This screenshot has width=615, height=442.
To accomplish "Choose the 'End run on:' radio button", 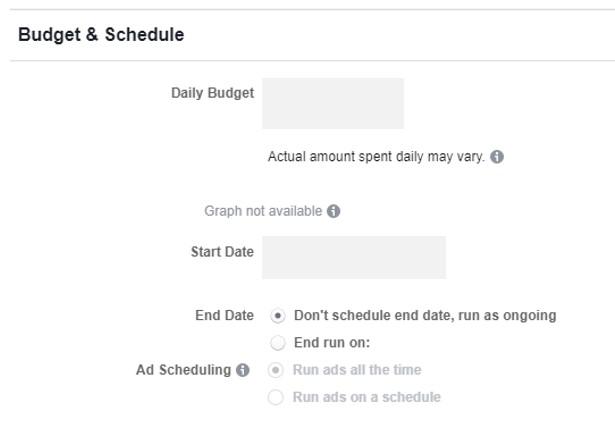I will pos(278,343).
